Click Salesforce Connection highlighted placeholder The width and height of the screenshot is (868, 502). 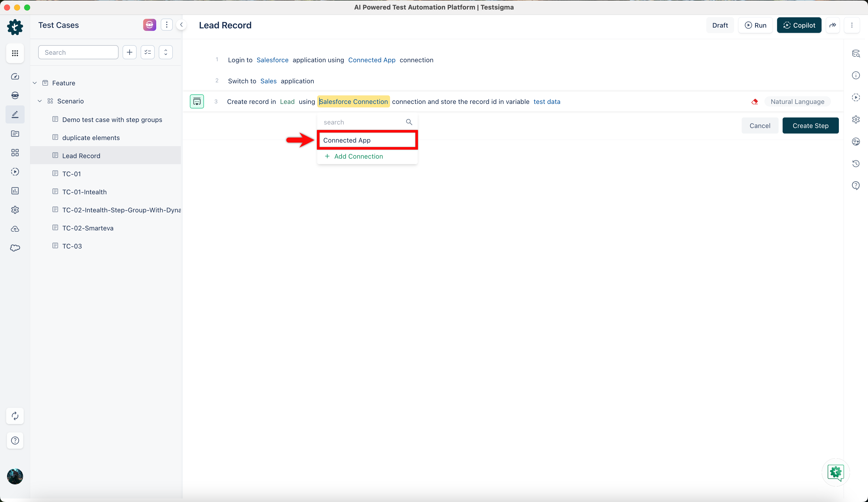point(353,102)
